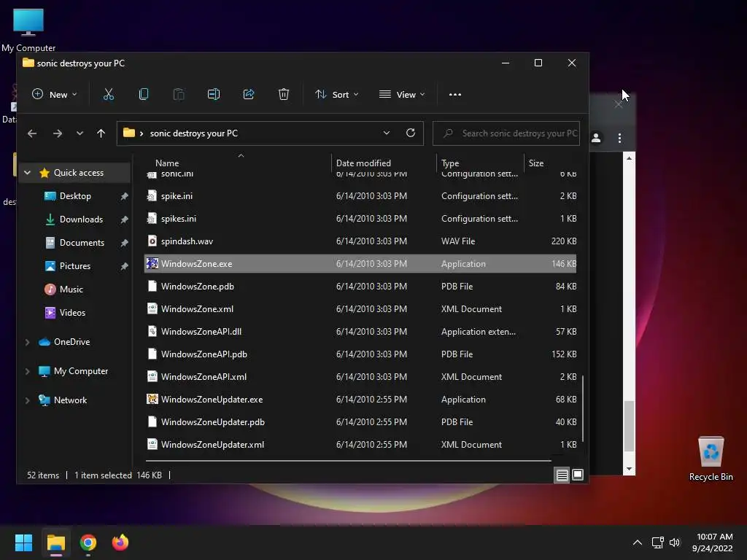
Task: Sort by the Type column header
Action: [x=450, y=163]
